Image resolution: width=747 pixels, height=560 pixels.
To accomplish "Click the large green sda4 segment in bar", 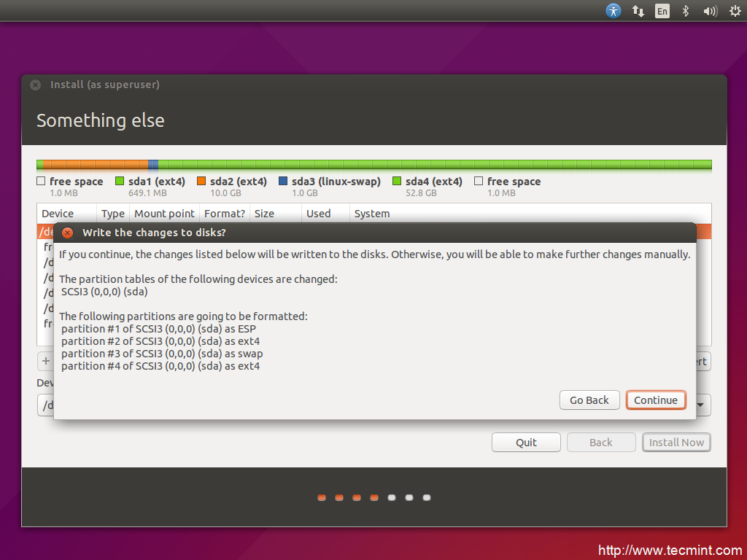I will 435,166.
